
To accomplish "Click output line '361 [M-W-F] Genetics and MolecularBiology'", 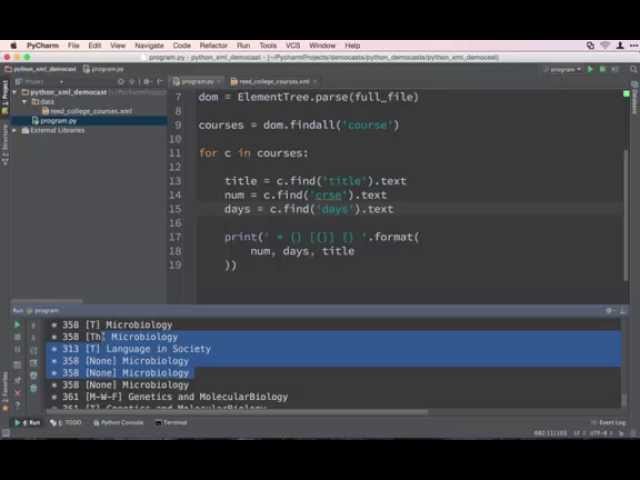I will click(169, 397).
